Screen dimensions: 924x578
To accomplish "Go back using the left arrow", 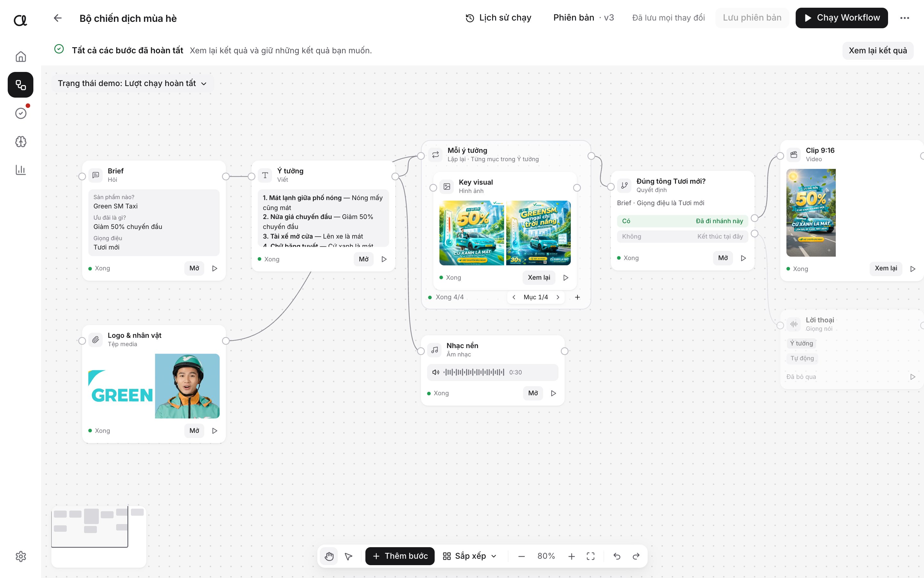I will click(58, 18).
